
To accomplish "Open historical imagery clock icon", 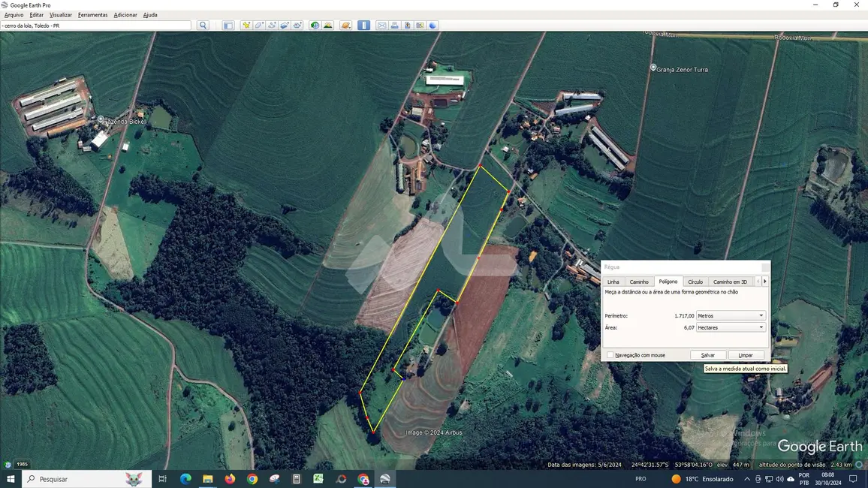I will (x=315, y=26).
